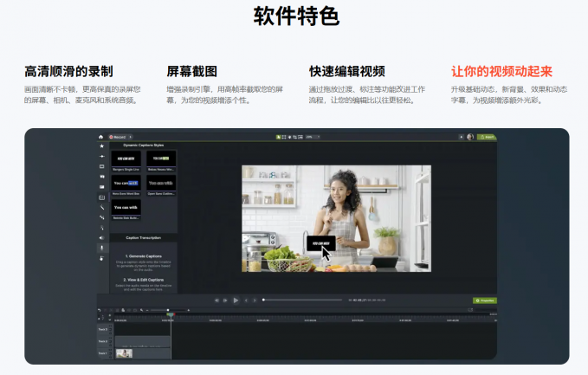Adjust the timeline zoom slider
Image resolution: width=588 pixels, height=375 pixels.
click(167, 310)
